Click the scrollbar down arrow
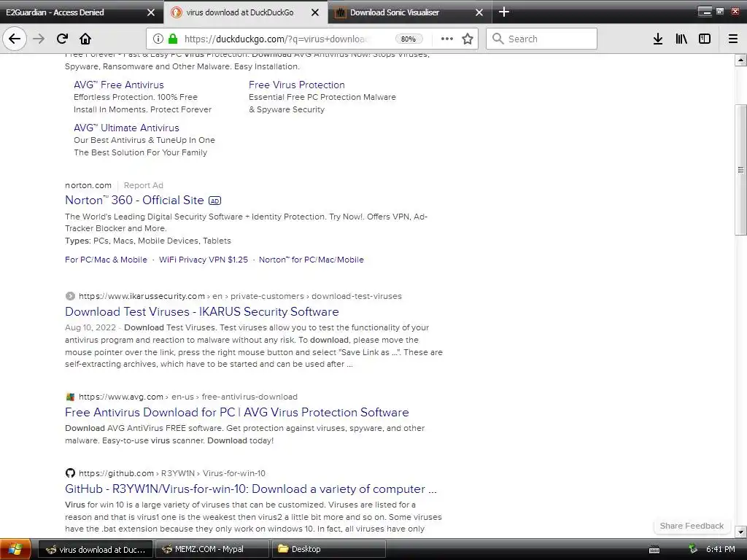The height and width of the screenshot is (560, 747). pyautogui.click(x=740, y=532)
